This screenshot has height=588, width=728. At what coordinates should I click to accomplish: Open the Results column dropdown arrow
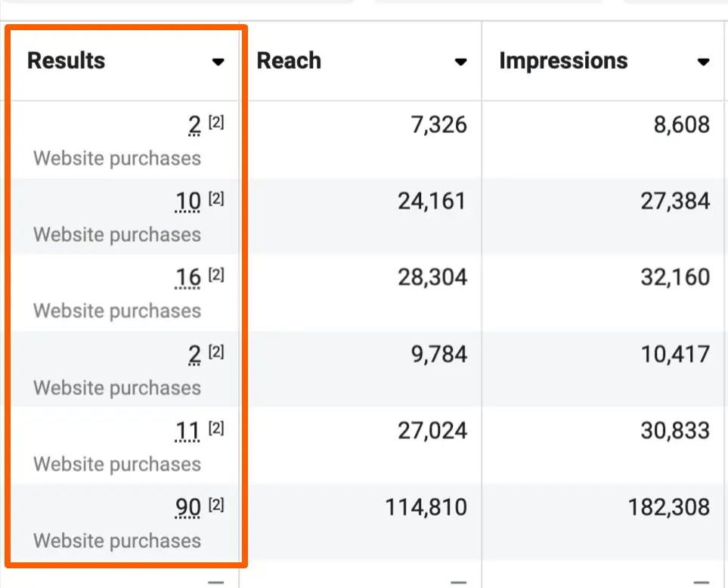(218, 62)
